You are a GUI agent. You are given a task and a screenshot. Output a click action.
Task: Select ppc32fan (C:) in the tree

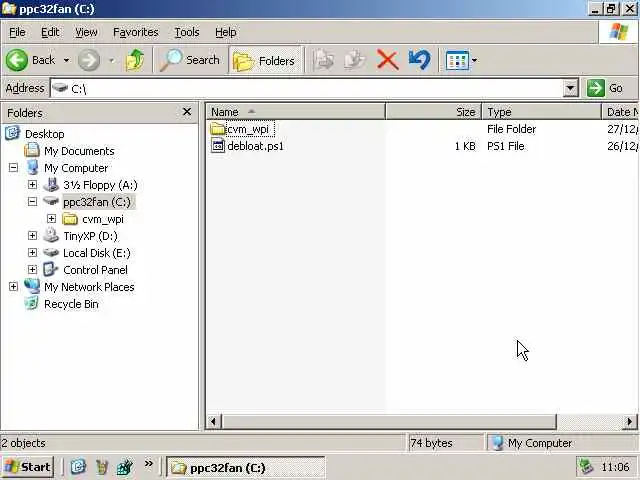tap(97, 202)
